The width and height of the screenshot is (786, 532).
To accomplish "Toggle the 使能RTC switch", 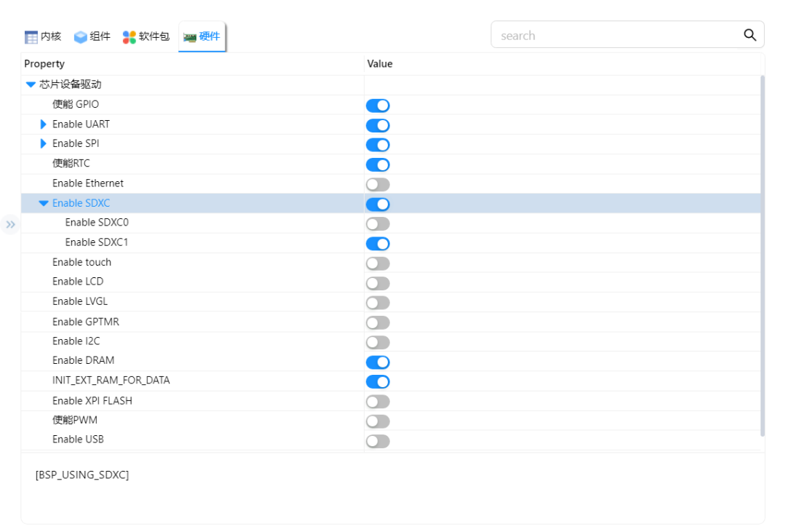I will (378, 164).
